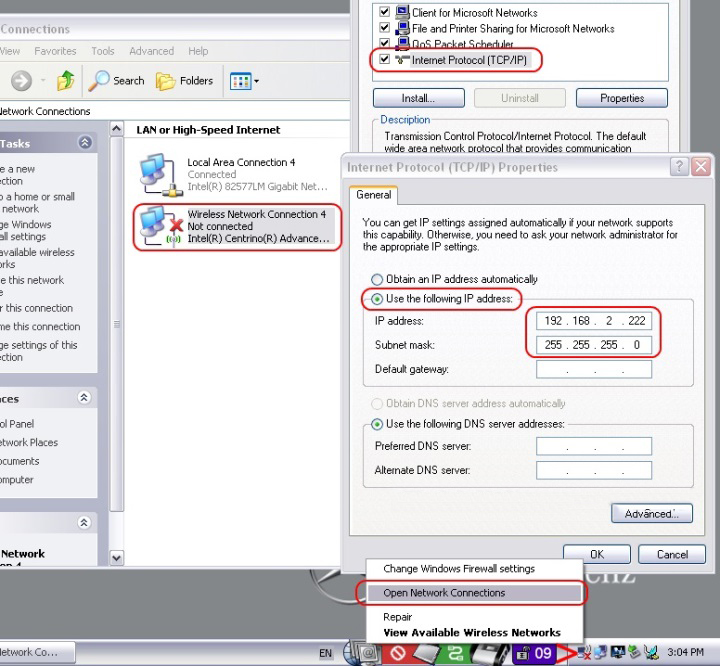
Task: Collapse the Network Tasks panel chevron
Action: pos(85,142)
